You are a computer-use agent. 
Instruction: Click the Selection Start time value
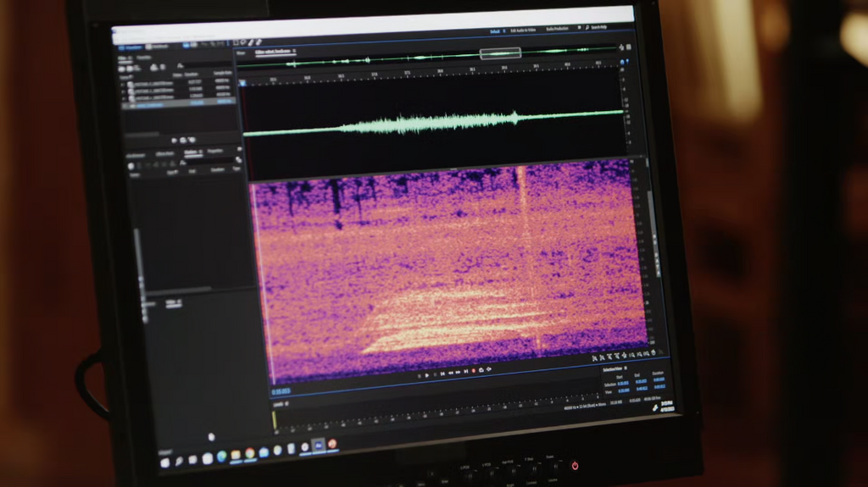(x=623, y=384)
